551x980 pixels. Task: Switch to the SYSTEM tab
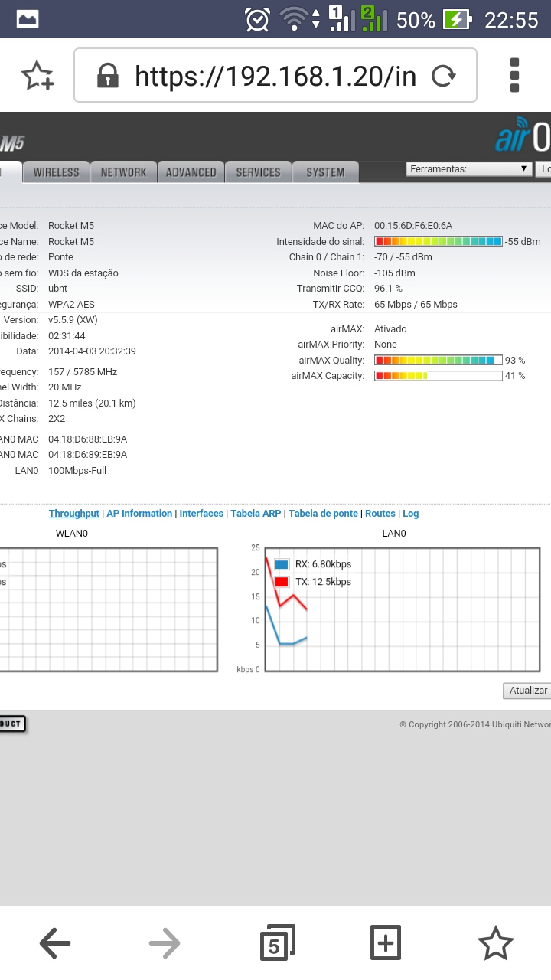pos(325,172)
